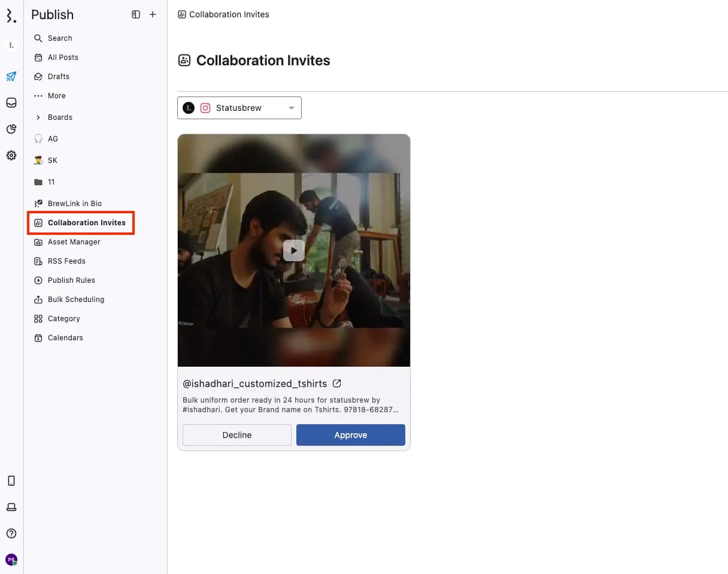This screenshot has width=728, height=574.
Task: Click the Publish sidebar title
Action: point(53,14)
